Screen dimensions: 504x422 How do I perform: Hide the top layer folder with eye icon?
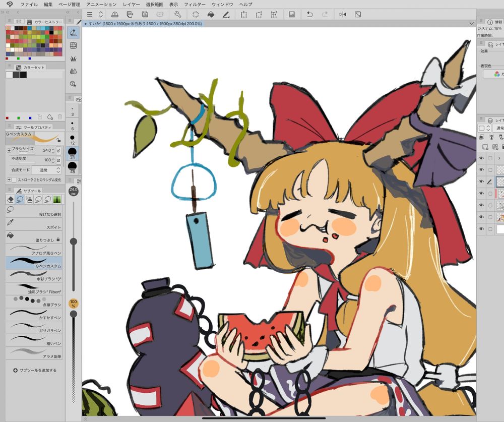pyautogui.click(x=481, y=158)
